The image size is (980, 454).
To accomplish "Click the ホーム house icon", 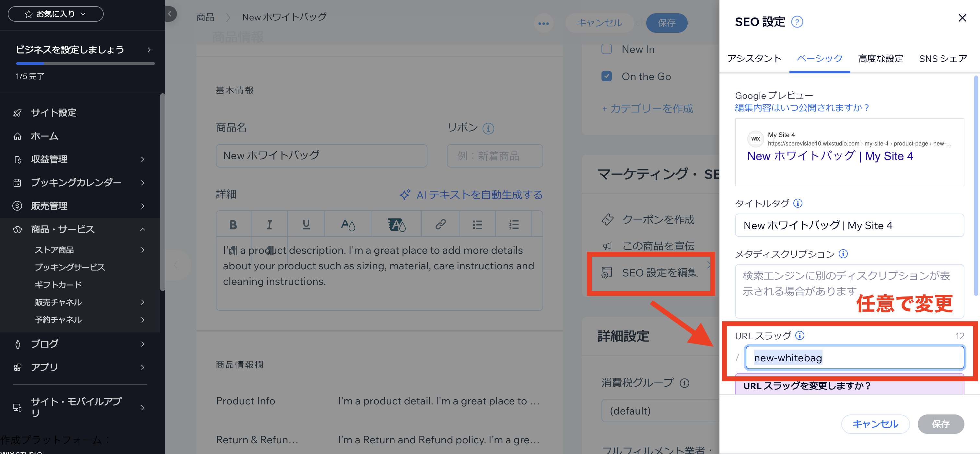I will coord(17,136).
